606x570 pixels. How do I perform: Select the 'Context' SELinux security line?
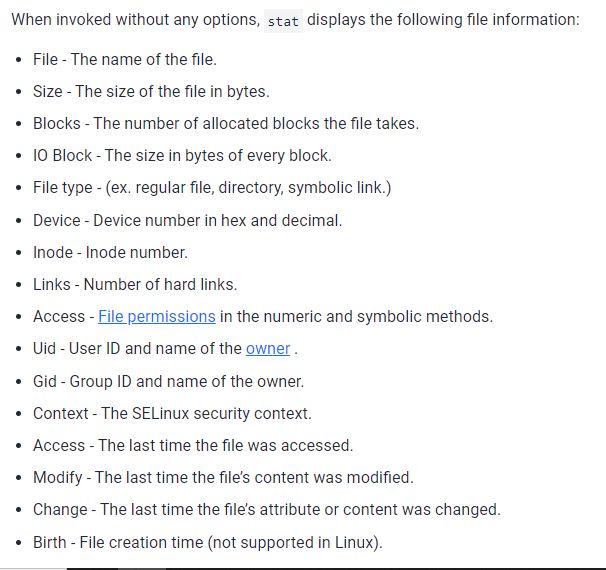(172, 413)
